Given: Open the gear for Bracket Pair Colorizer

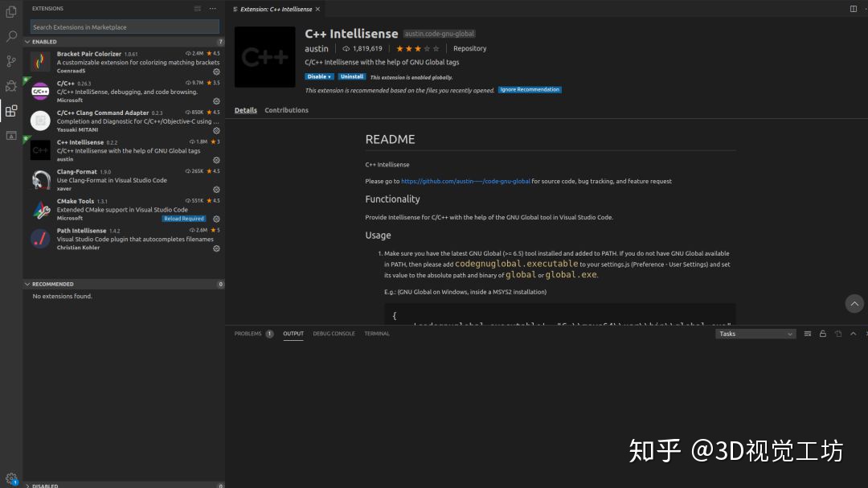Looking at the screenshot, I should [x=216, y=72].
